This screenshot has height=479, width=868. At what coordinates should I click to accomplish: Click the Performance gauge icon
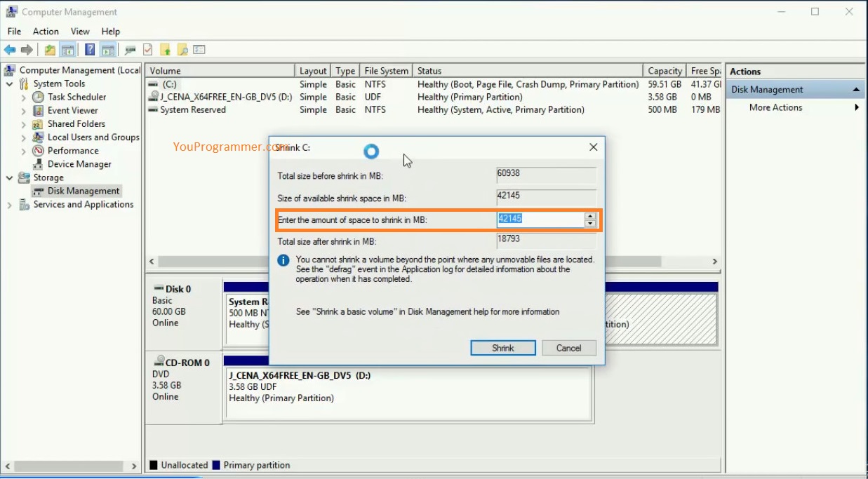(39, 151)
